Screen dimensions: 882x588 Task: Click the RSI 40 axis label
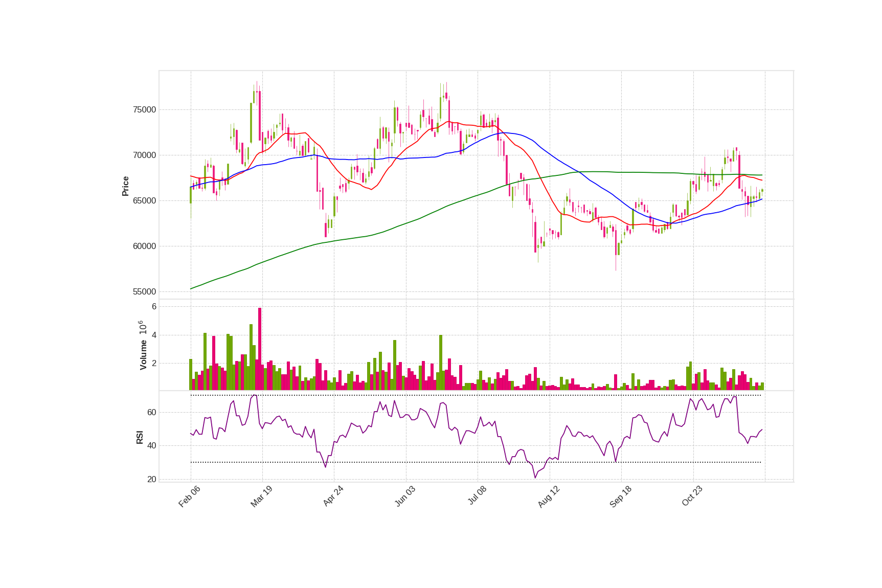click(152, 446)
